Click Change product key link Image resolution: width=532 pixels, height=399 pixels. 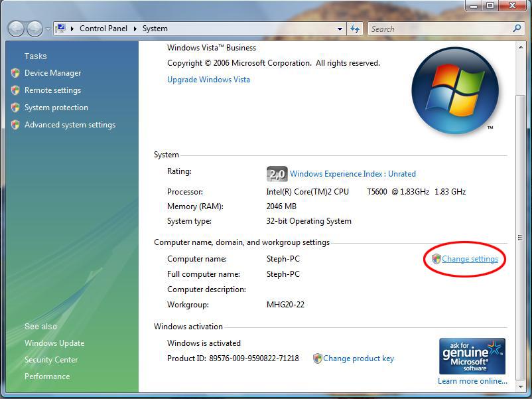click(x=359, y=359)
